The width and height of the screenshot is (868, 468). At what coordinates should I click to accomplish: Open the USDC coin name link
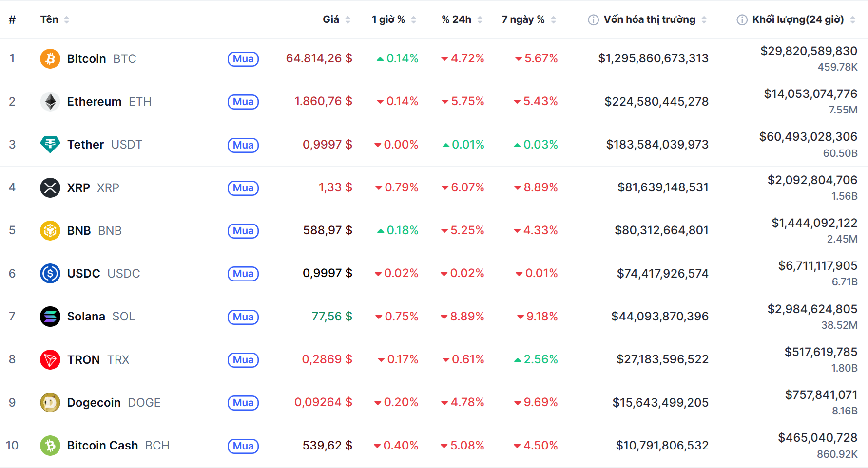pos(83,274)
